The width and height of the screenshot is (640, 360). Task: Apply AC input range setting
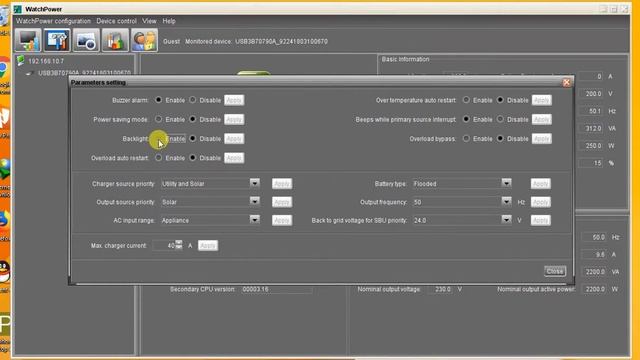click(x=282, y=220)
